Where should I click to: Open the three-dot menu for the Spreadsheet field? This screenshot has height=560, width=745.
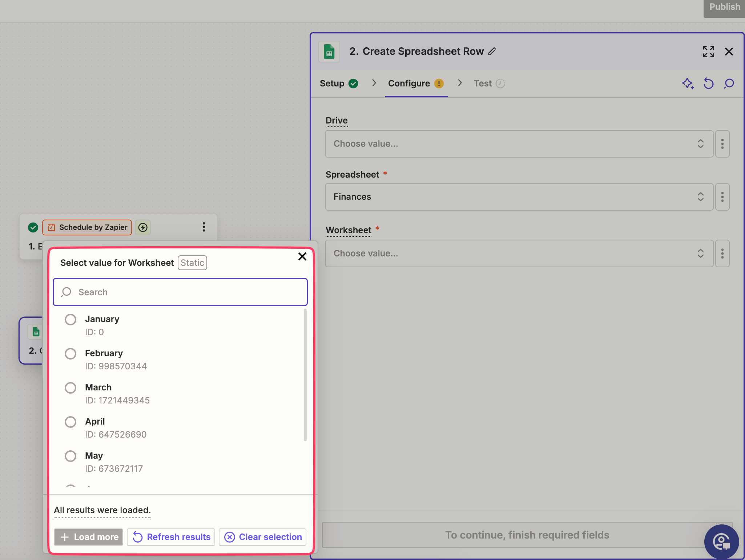click(x=722, y=197)
